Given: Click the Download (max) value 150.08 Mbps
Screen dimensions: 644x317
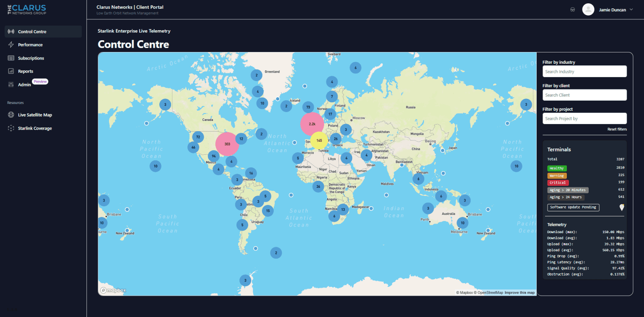Looking at the screenshot, I should [x=613, y=232].
